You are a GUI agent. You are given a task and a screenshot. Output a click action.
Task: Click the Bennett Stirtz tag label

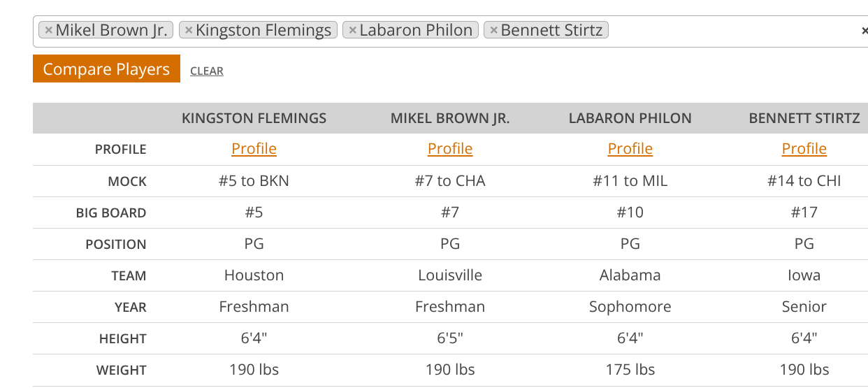click(551, 31)
